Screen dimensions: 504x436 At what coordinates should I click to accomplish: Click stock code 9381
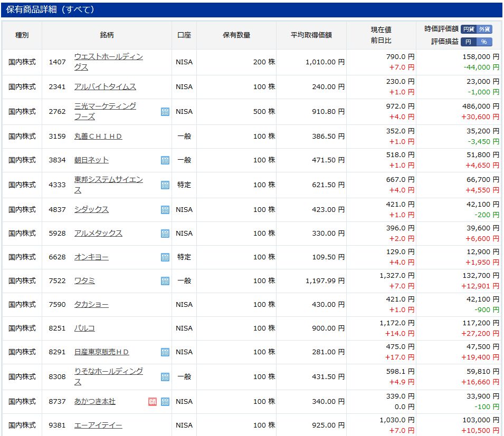click(x=57, y=425)
